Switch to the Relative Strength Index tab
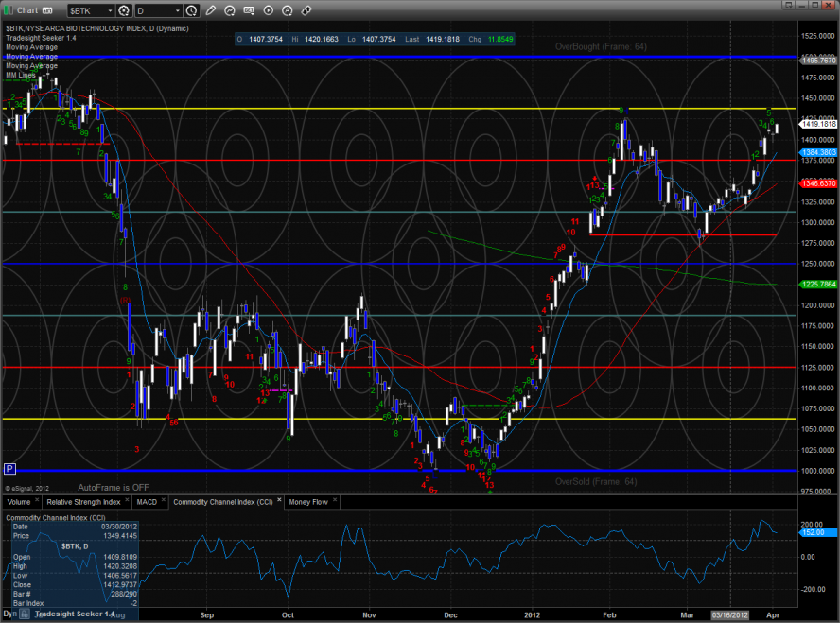The image size is (840, 623). [x=83, y=501]
